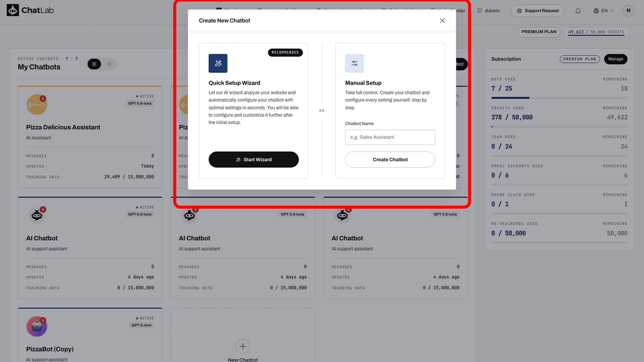Click the magic wand icon in Quick Setup Wizard
The image size is (644, 362).
click(x=218, y=63)
